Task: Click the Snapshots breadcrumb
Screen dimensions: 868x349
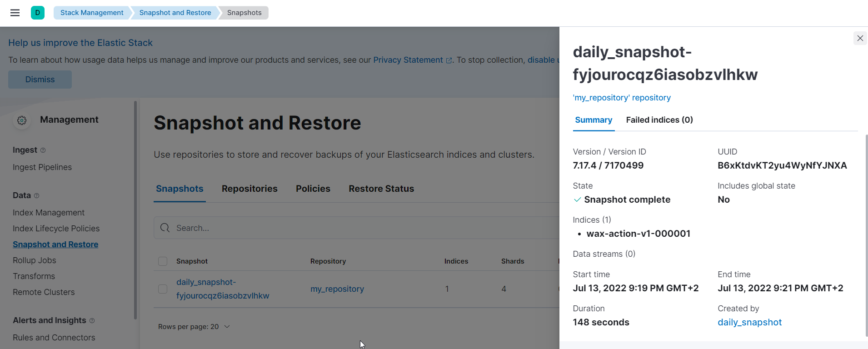Action: click(244, 13)
